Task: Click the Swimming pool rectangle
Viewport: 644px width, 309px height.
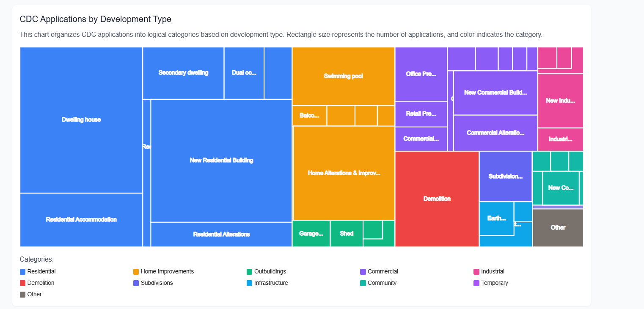Action: 343,76
